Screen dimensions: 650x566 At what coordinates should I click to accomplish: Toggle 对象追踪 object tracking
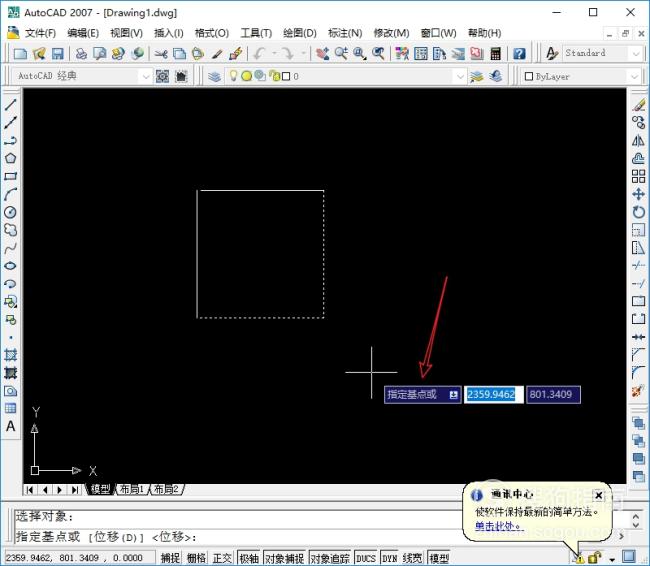(330, 558)
